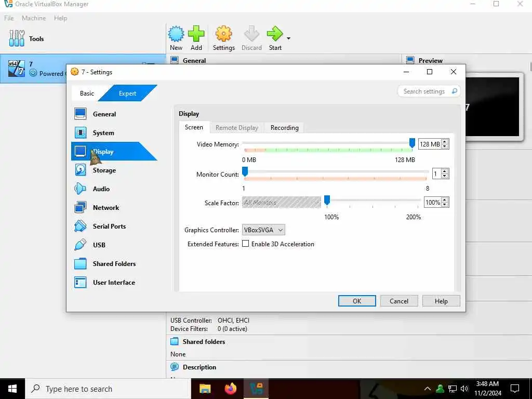Switch to the Recording tab
Screen dimensions: 532x399
point(284,128)
